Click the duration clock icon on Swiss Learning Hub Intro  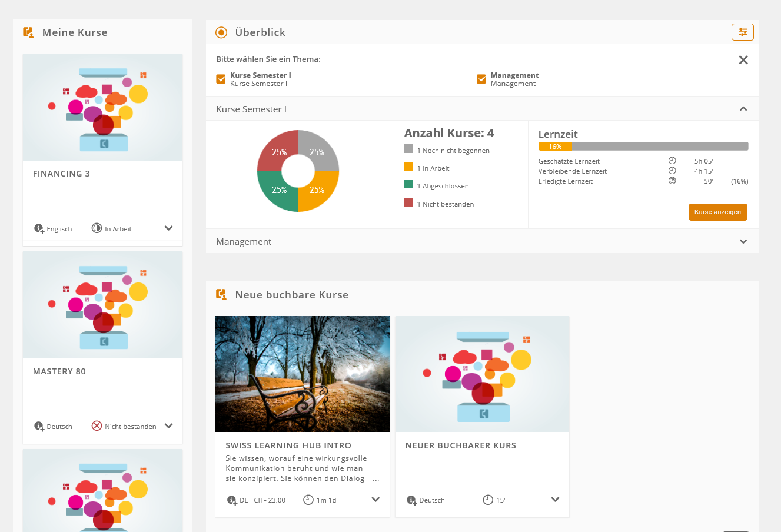click(x=308, y=500)
